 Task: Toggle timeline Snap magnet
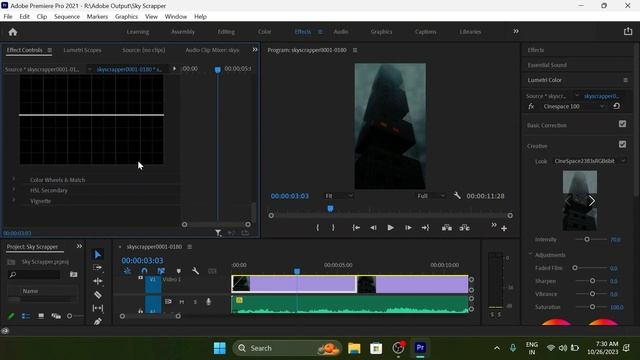[x=144, y=271]
